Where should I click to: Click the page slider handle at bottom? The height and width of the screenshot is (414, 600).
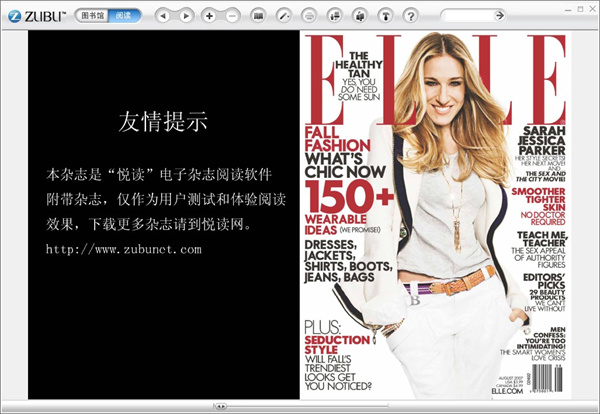click(221, 406)
